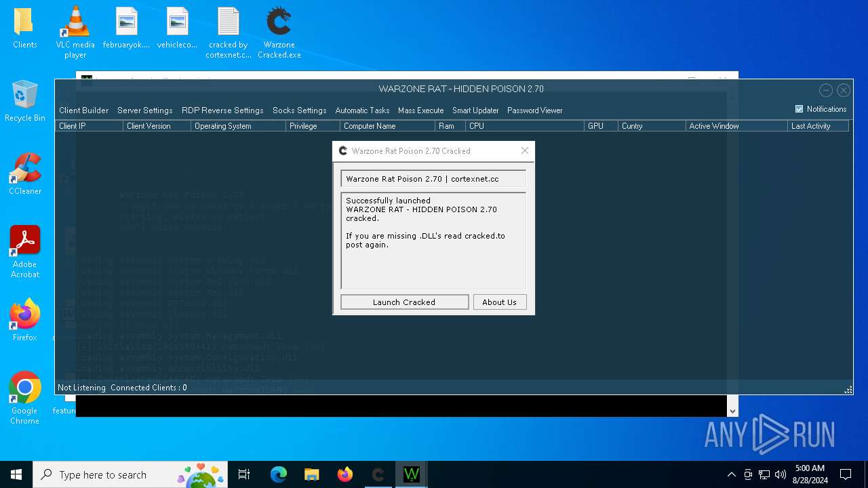Close the WARZONE RAT main window
Image resolution: width=868 pixels, height=488 pixels.
(844, 89)
